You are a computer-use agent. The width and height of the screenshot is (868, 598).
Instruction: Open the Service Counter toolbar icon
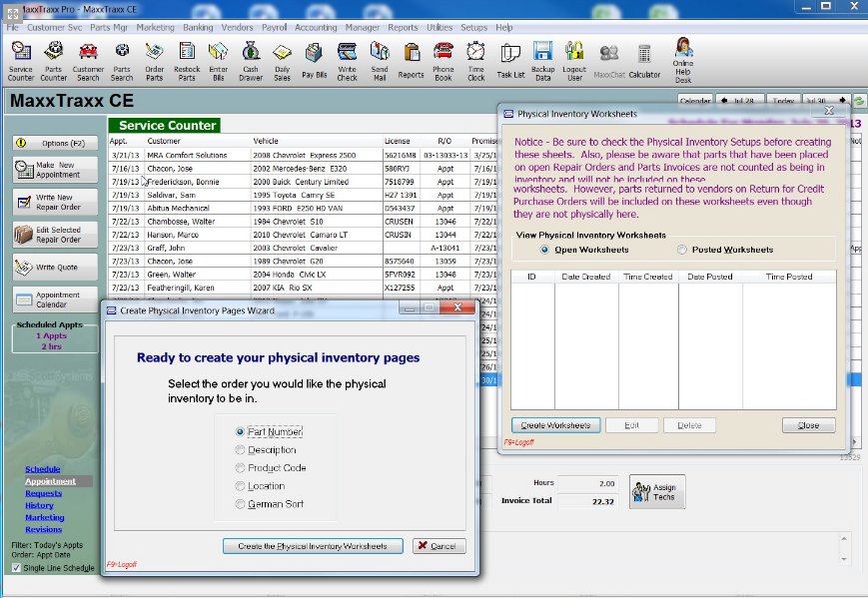coord(21,61)
